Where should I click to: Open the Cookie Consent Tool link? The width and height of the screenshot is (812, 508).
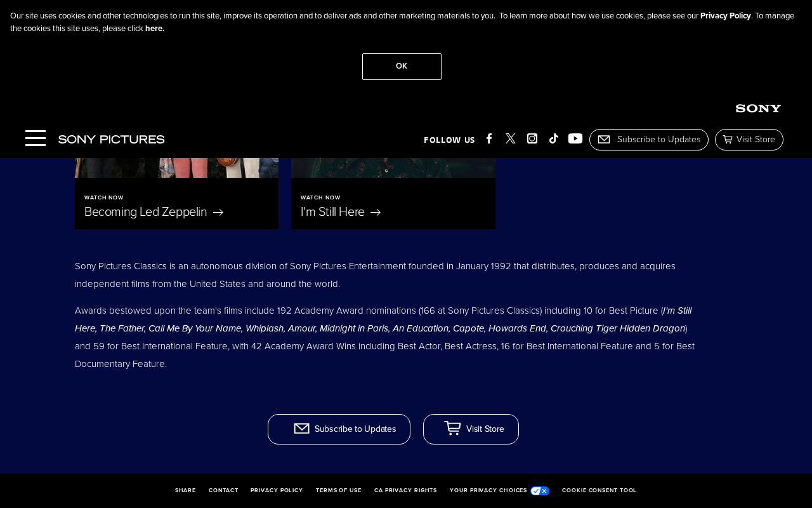pyautogui.click(x=599, y=491)
